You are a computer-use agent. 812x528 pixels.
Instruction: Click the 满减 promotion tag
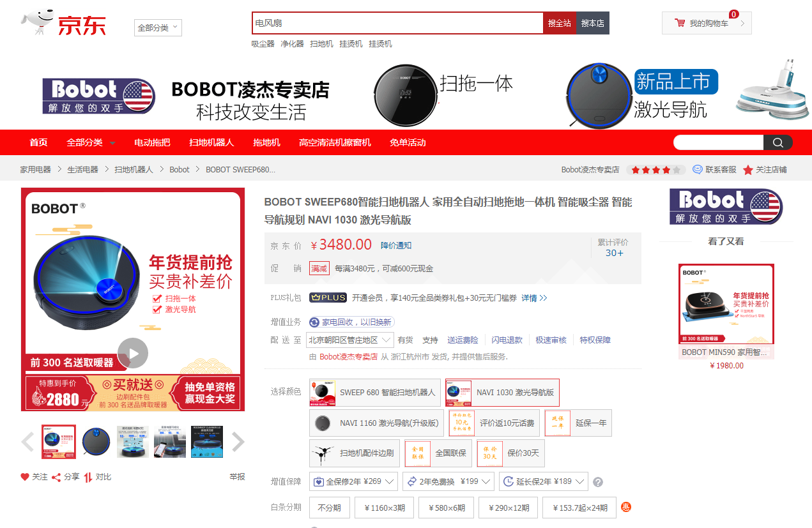(x=319, y=269)
